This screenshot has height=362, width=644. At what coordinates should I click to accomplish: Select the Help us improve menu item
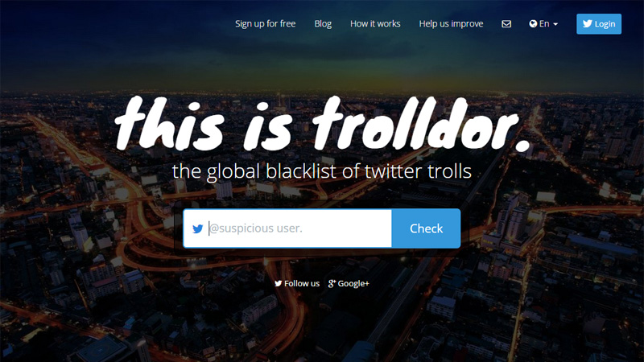(451, 24)
